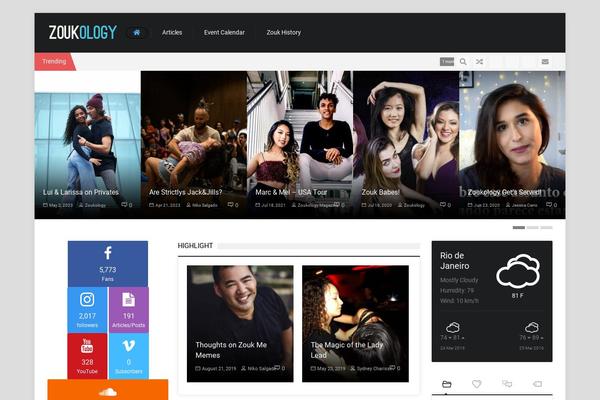Screen dimensions: 600x400
Task: Click the envelope mail icon
Action: point(545,62)
